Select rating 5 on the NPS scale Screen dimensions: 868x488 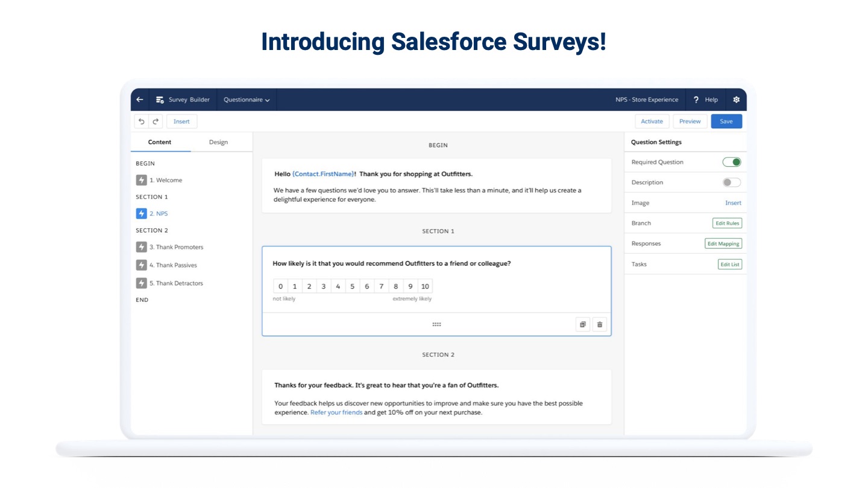(x=352, y=286)
